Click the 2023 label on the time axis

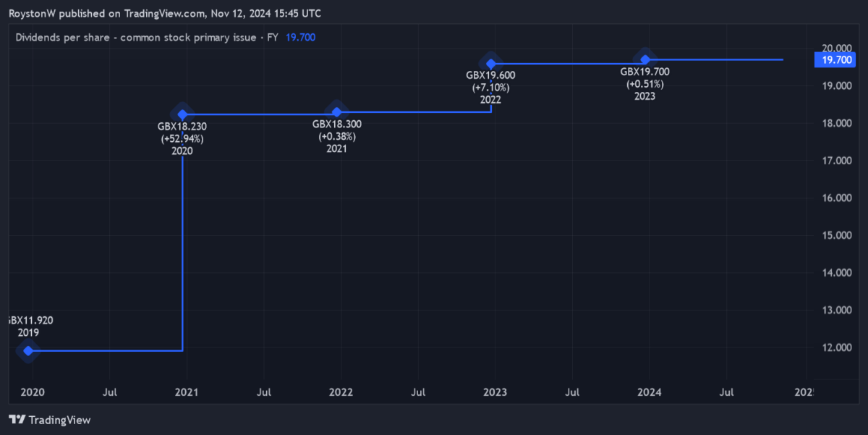coord(495,392)
